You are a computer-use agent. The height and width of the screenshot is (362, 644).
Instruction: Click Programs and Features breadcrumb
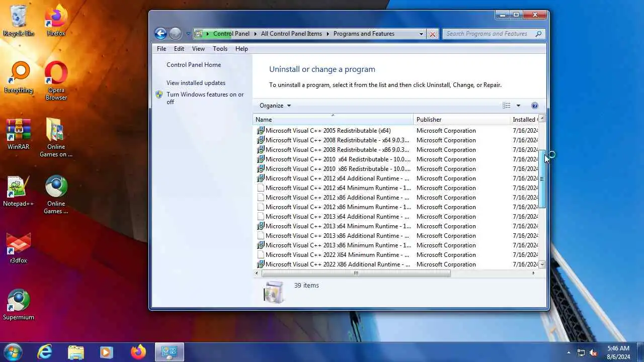tap(364, 34)
